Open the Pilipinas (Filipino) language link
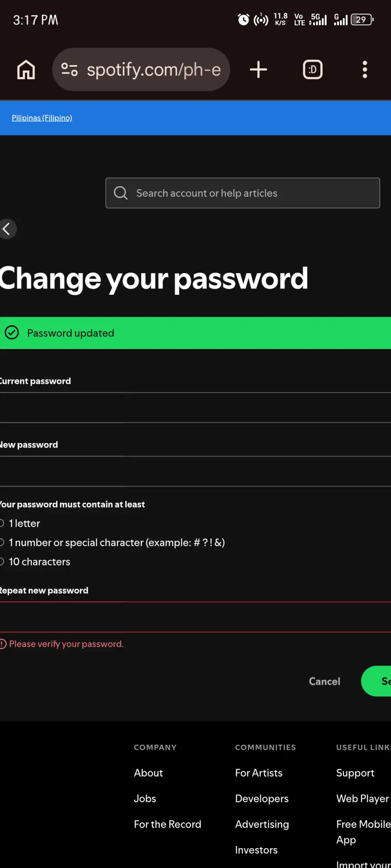391x868 pixels. click(42, 118)
